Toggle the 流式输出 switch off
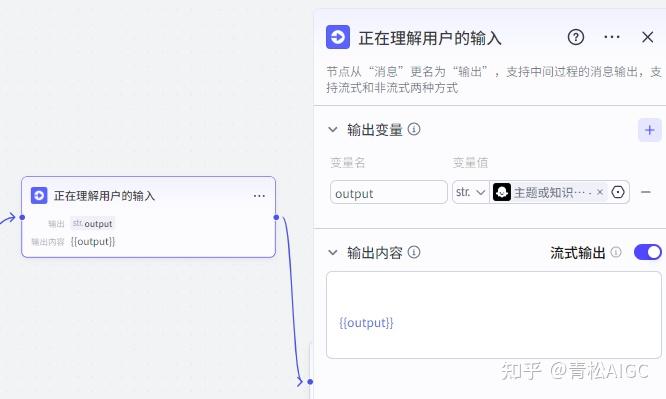The width and height of the screenshot is (666, 399). [647, 252]
